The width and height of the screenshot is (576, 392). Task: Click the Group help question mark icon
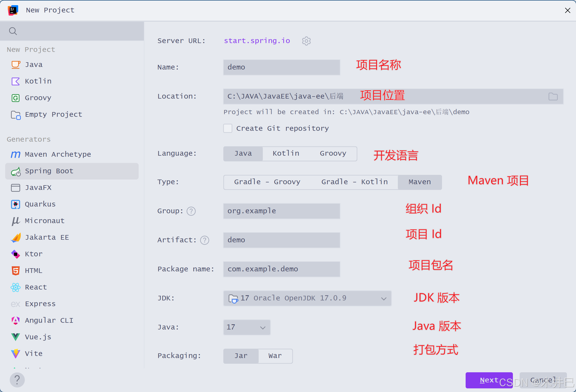[x=191, y=211]
